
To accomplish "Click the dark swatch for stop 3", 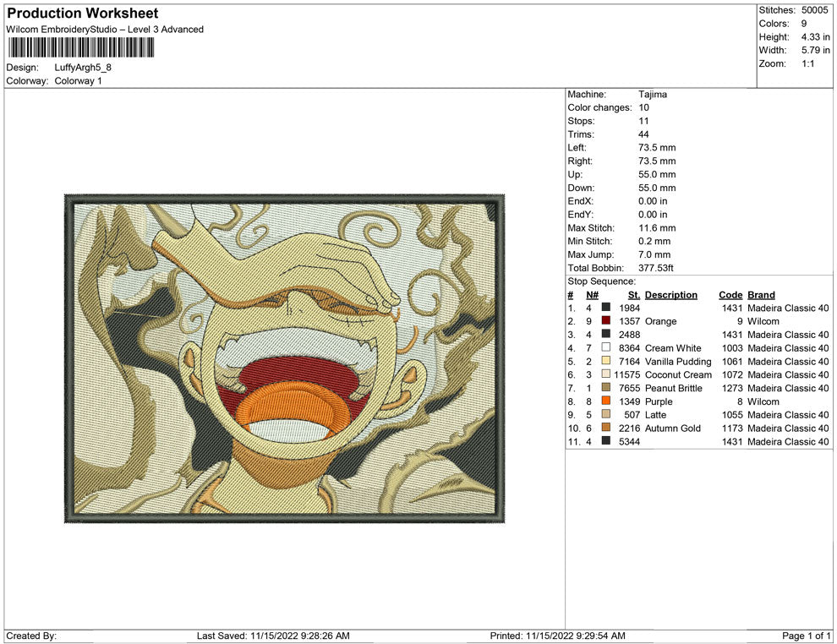I will coord(606,334).
